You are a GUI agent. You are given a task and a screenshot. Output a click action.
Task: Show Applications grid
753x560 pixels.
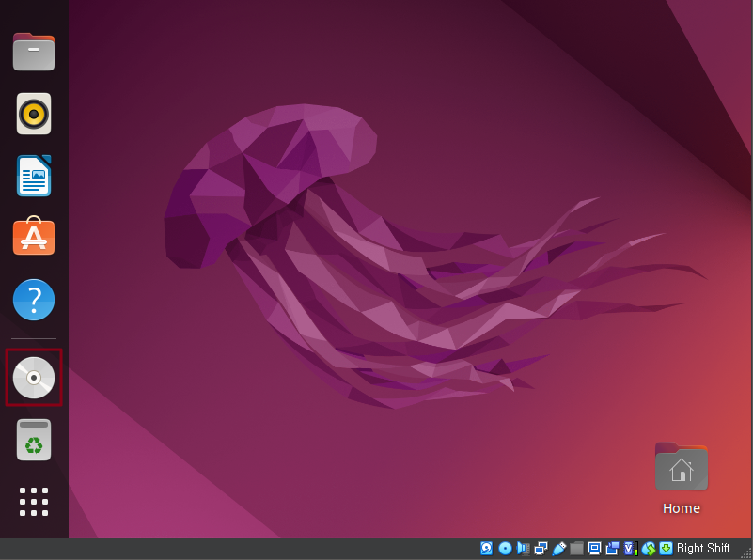[x=34, y=502]
